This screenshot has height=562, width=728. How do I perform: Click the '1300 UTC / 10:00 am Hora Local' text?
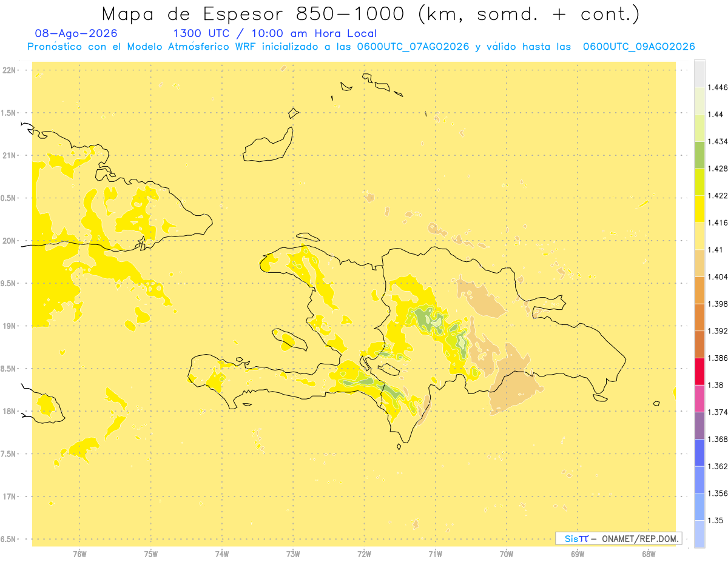(x=275, y=34)
